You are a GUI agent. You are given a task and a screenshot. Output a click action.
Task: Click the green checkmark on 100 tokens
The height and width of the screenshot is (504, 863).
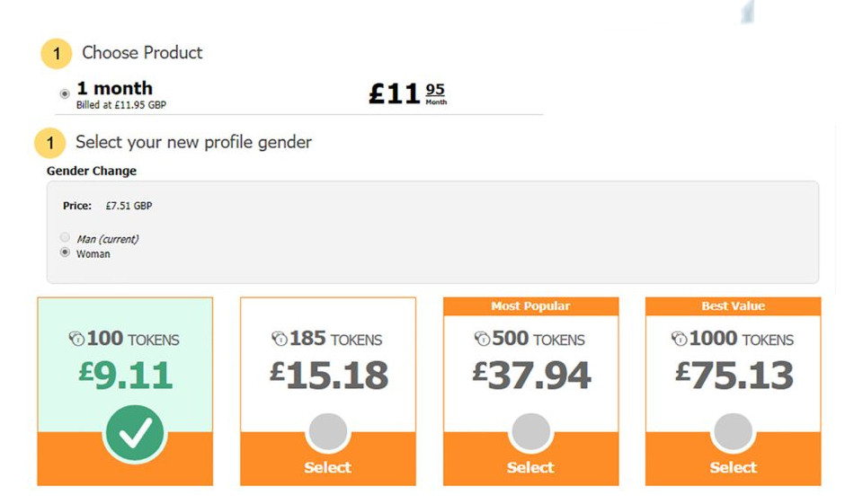pyautogui.click(x=135, y=434)
